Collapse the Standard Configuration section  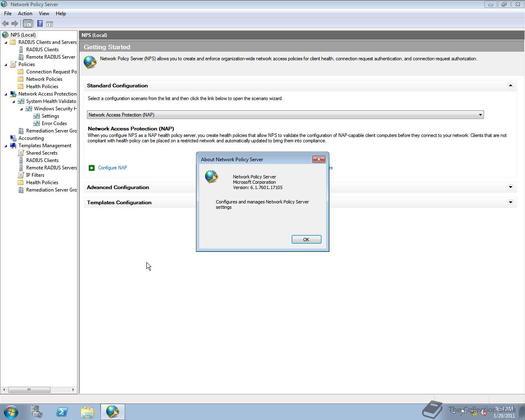511,86
